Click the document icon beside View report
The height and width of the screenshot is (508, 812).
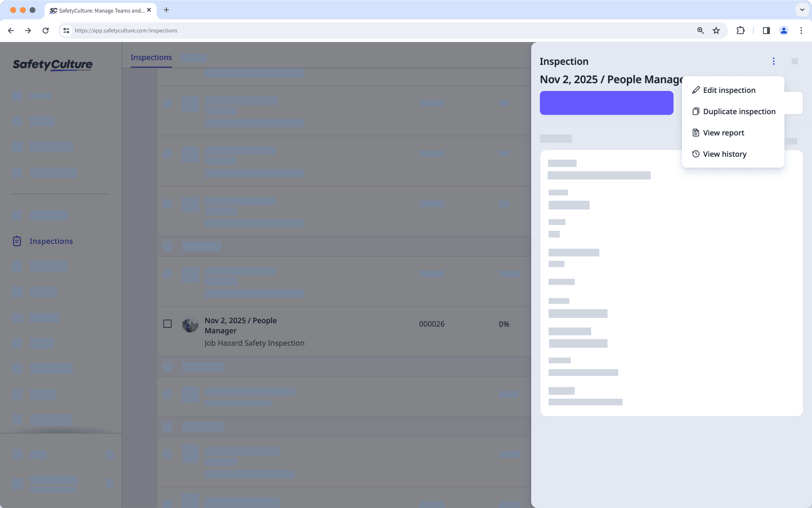(696, 133)
